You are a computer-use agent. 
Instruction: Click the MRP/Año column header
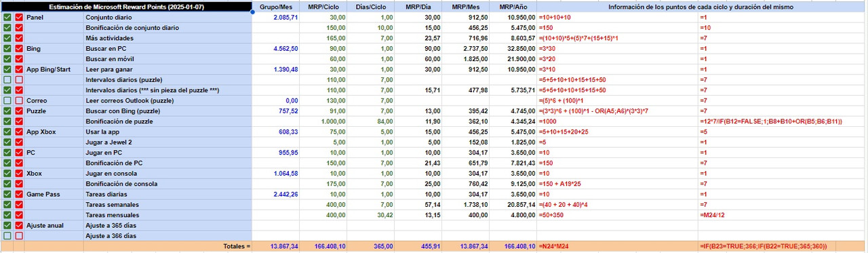pos(513,7)
